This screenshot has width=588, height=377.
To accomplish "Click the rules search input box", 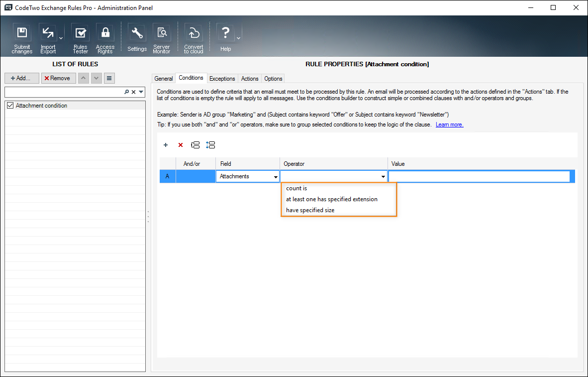I will click(65, 92).
